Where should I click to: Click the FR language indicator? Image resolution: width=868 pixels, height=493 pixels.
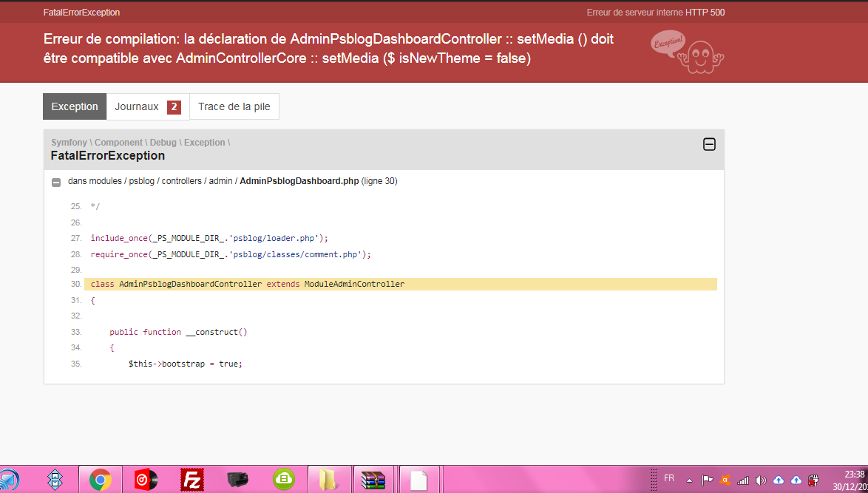click(668, 478)
